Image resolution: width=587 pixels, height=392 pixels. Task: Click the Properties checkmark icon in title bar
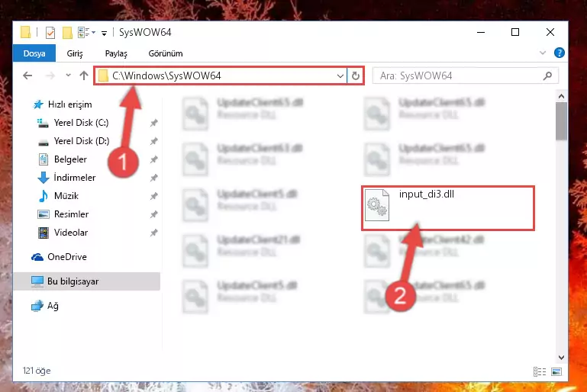50,33
